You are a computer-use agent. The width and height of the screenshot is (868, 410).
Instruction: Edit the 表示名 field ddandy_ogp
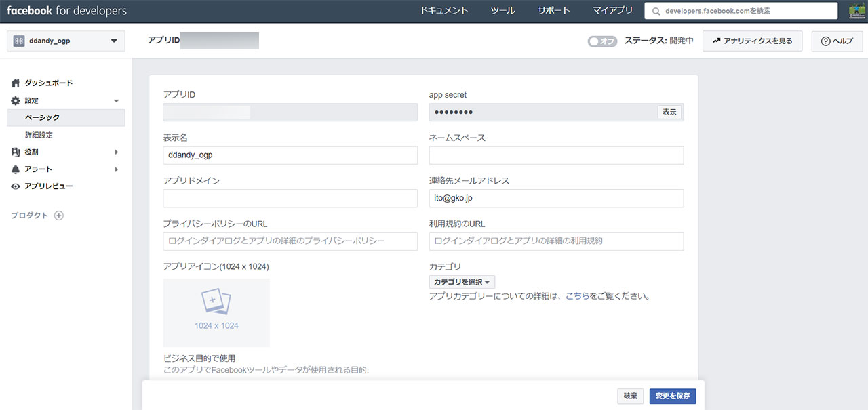point(290,155)
